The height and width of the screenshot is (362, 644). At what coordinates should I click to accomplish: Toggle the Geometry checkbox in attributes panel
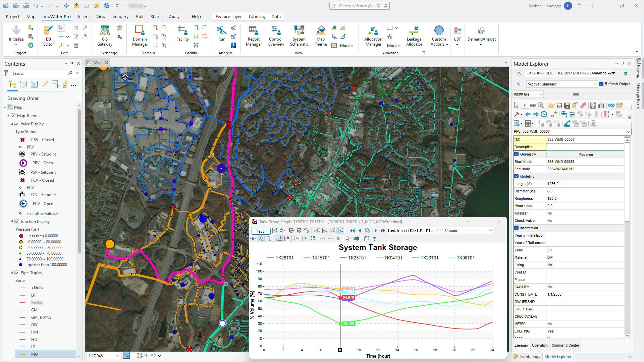point(517,154)
